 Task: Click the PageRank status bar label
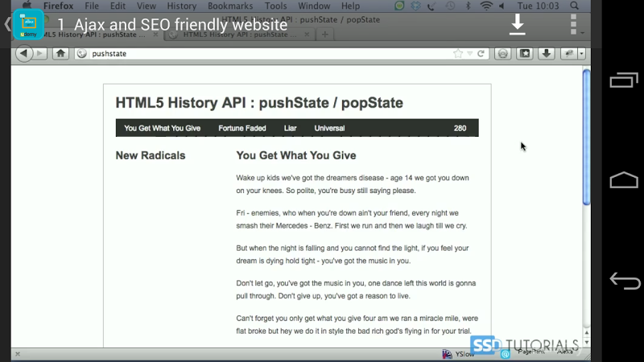pos(531,352)
